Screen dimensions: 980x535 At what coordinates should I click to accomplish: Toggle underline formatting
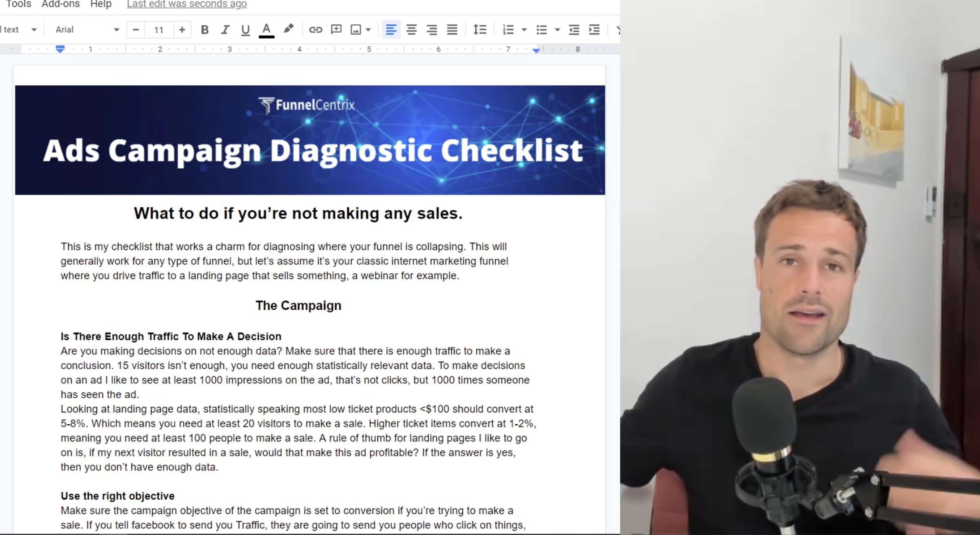pyautogui.click(x=245, y=30)
